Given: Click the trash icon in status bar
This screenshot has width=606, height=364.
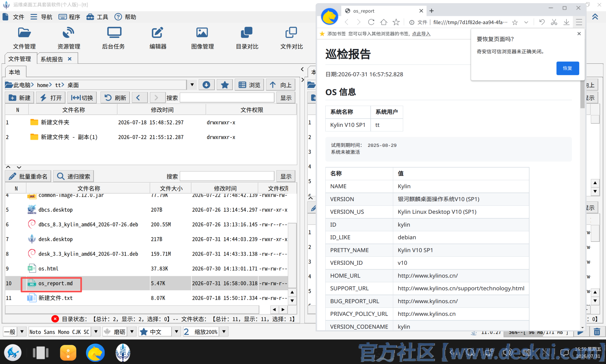Looking at the screenshot, I should [x=597, y=332].
